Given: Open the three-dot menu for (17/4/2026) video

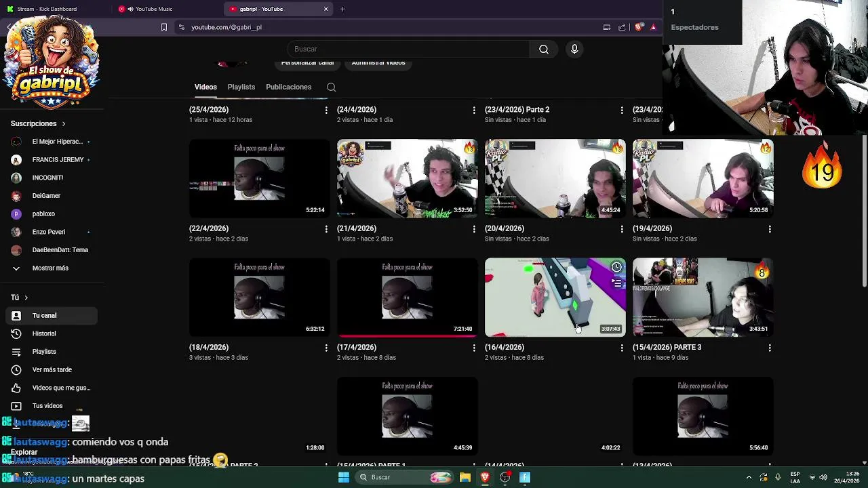Looking at the screenshot, I should tap(474, 348).
